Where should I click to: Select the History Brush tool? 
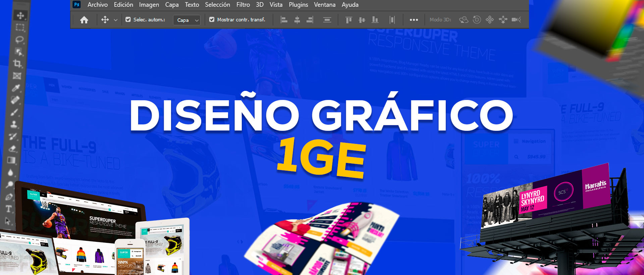click(x=13, y=136)
